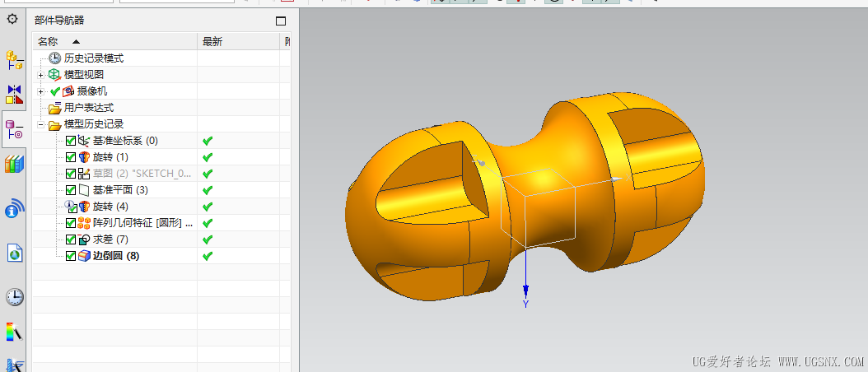This screenshot has height=372, width=868.
Task: Select the 用户表达式 folder item
Action: [x=89, y=108]
